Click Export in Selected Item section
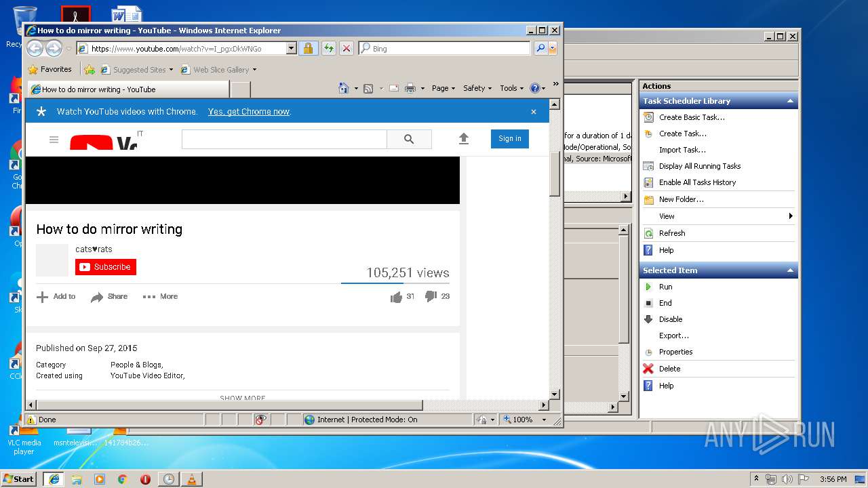The width and height of the screenshot is (868, 488). point(673,335)
